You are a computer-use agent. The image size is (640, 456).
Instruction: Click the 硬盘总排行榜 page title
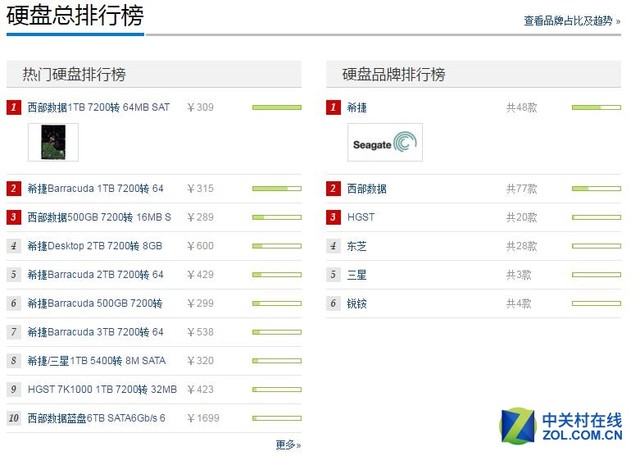pyautogui.click(x=75, y=16)
